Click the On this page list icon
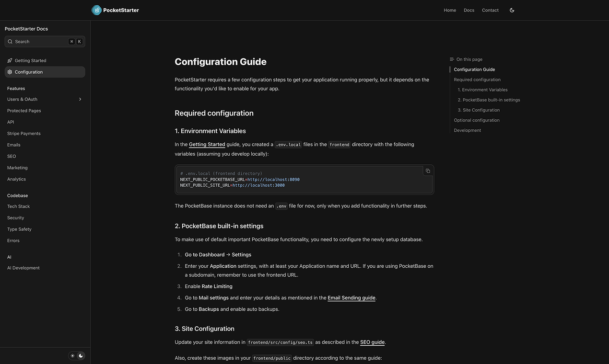Viewport: 609px width, 364px height. (452, 59)
